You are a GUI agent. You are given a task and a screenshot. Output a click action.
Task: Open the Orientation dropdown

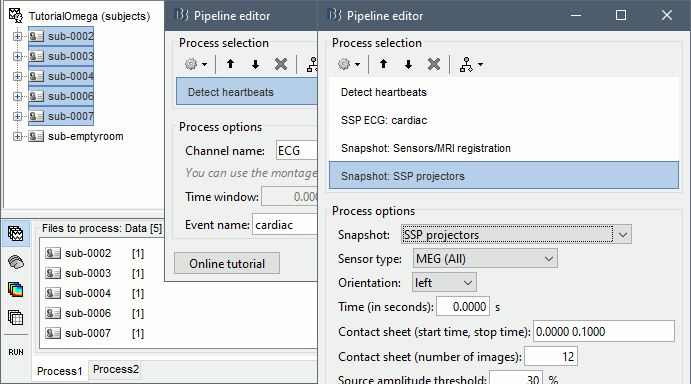pos(444,283)
